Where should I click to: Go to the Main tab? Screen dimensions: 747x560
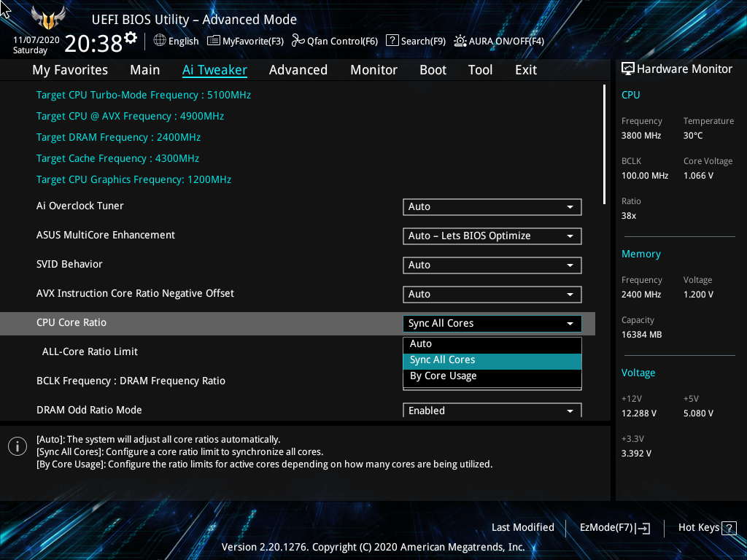(x=145, y=70)
